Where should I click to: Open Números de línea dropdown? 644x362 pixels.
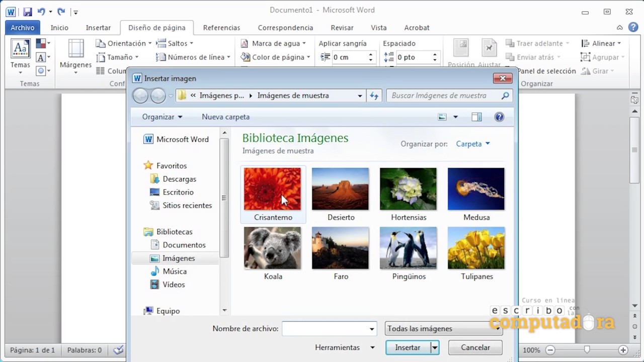tap(193, 57)
